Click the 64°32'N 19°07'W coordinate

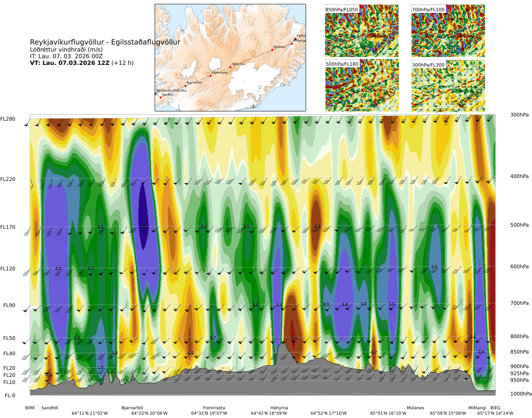point(209,413)
